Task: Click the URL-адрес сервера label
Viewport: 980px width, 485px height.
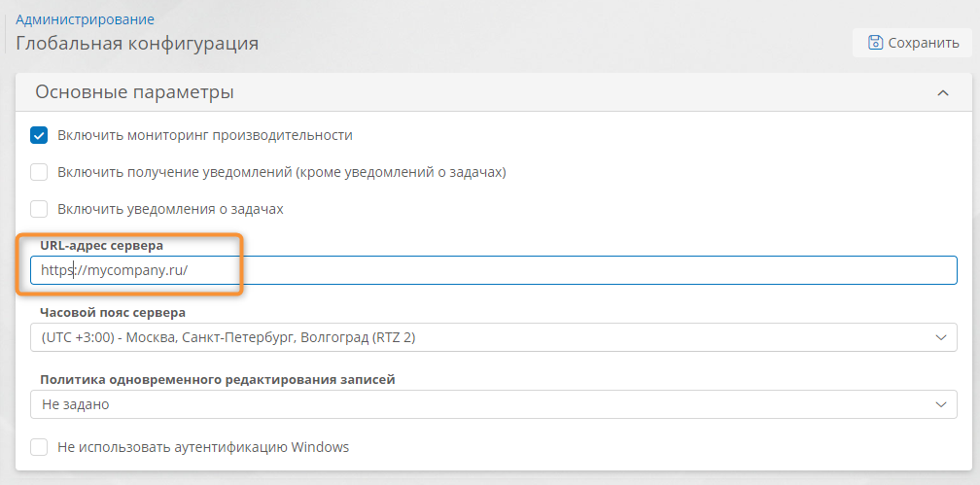Action: click(102, 245)
